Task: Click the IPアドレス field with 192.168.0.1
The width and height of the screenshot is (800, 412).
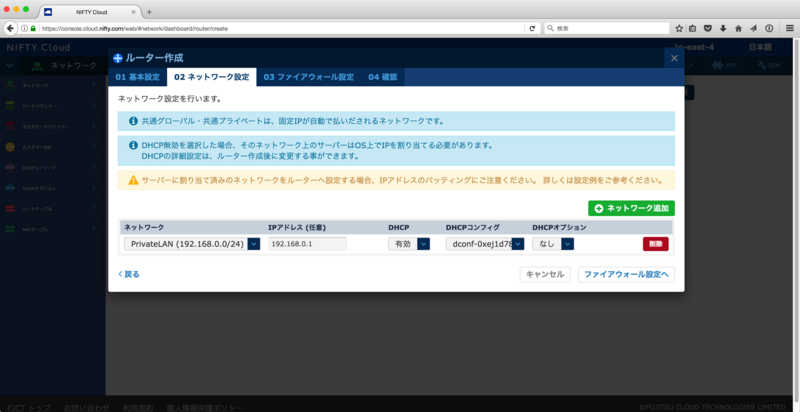Action: pyautogui.click(x=308, y=244)
